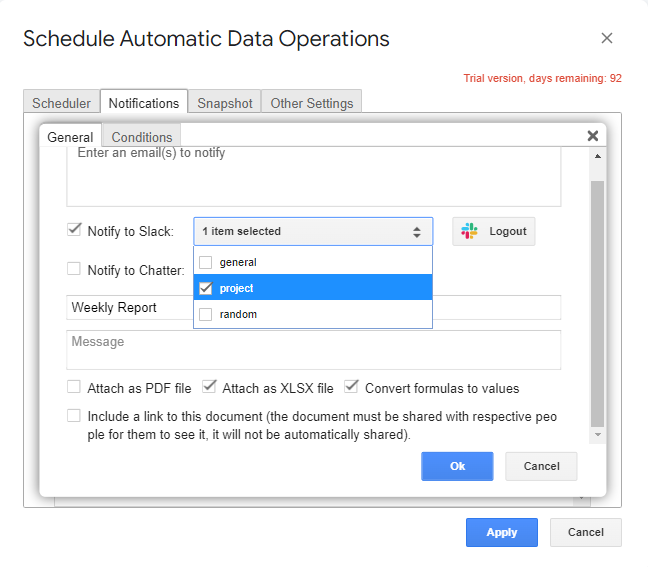Uncheck the Notify to Slack checkbox
Viewport: 648px width, 567px height.
pyautogui.click(x=74, y=230)
